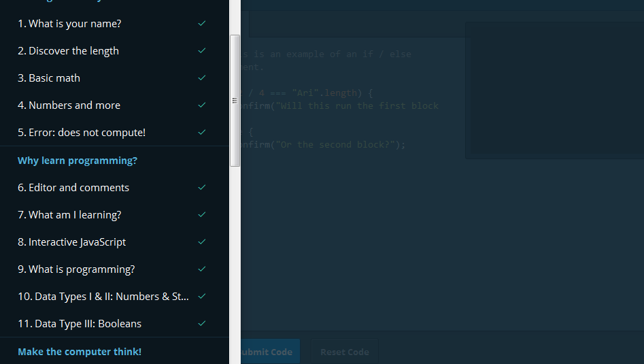Select the Make the computer think! section heading
644x364 pixels.
80,352
